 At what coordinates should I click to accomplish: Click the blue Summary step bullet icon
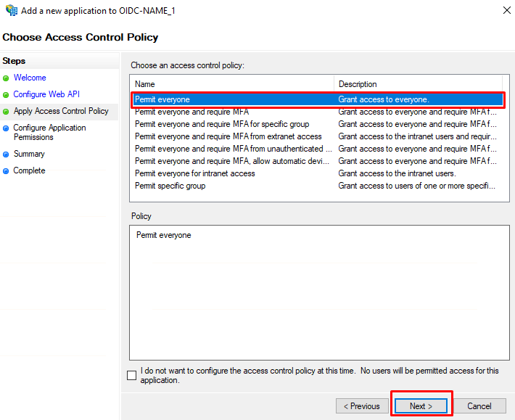[x=6, y=155]
